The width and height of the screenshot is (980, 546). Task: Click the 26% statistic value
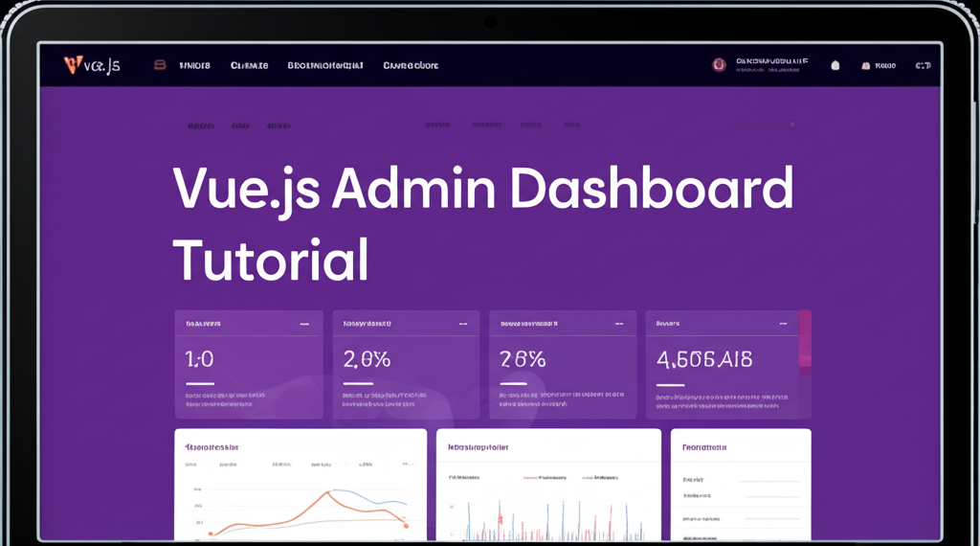523,359
